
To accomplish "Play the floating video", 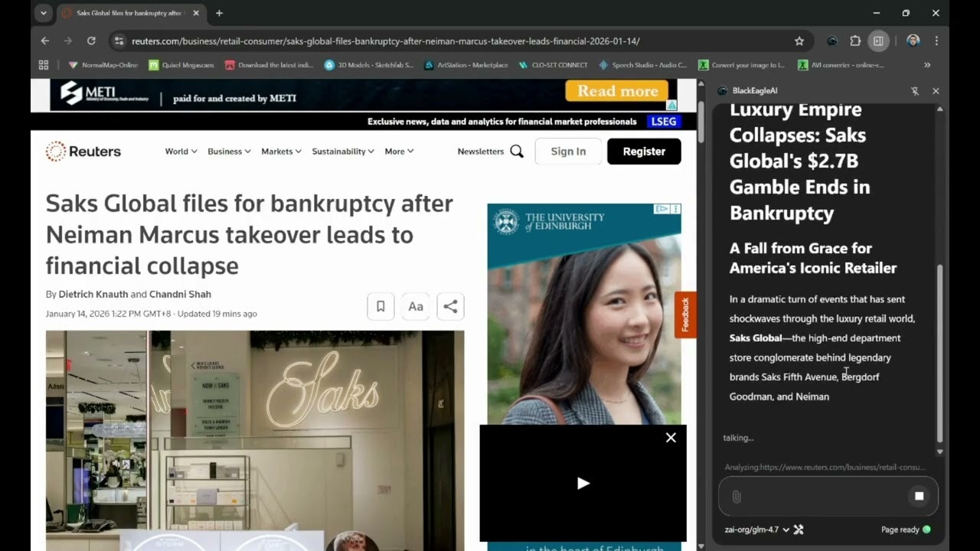I will 583,483.
